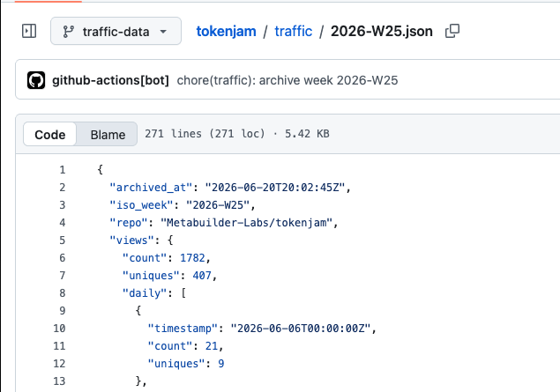Click the "iso_week" key

click(x=141, y=204)
